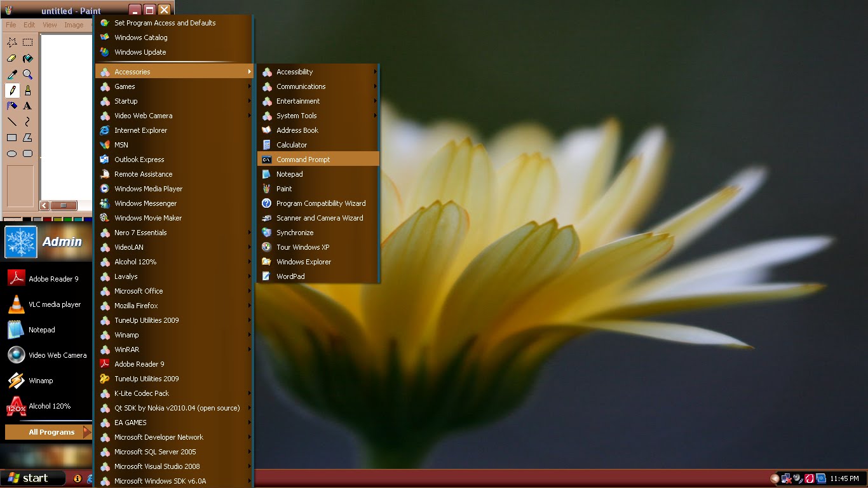This screenshot has width=868, height=488.
Task: Click the Winamp lightning icon in pinned list
Action: click(16, 381)
